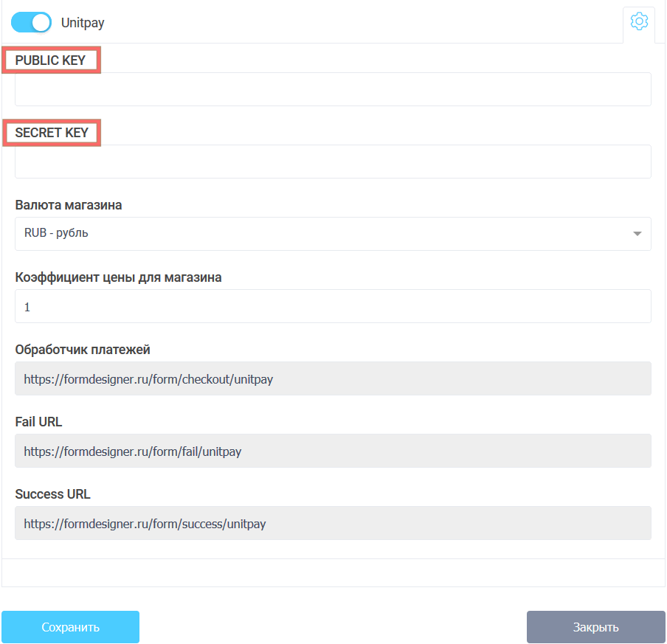
Task: Click the currency dropdown arrow
Action: coord(637,234)
